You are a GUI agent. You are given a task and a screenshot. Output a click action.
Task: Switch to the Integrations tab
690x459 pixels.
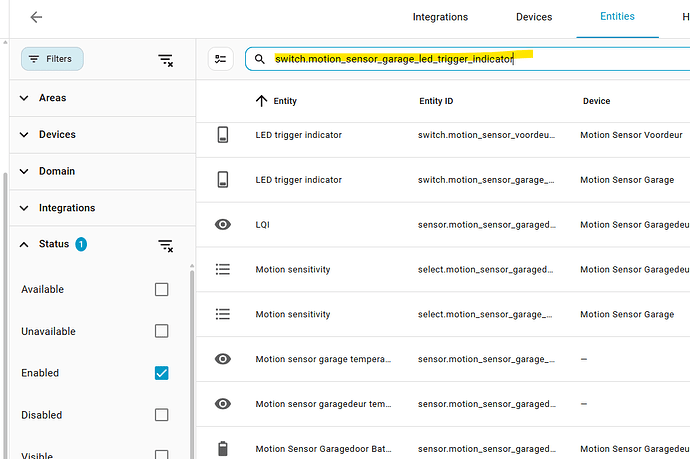click(440, 17)
